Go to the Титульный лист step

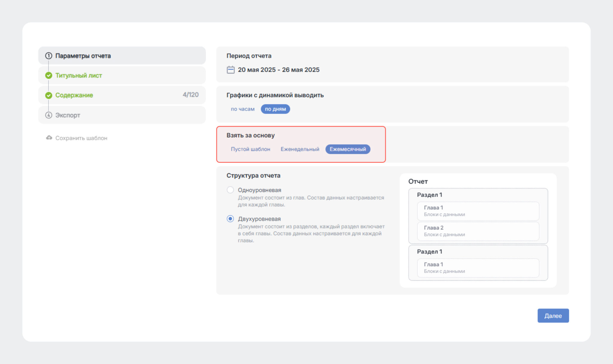coord(122,75)
